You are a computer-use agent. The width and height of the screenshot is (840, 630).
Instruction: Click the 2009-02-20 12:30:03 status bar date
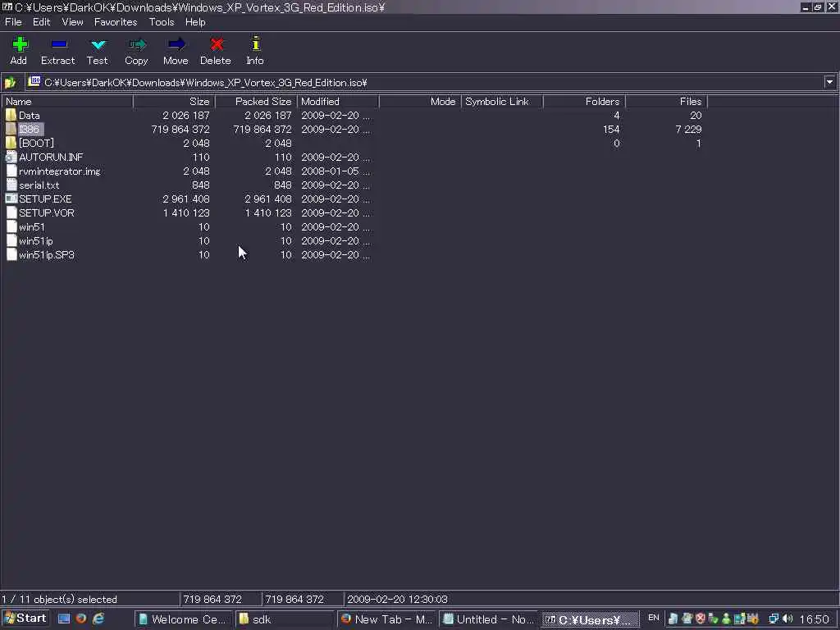tap(397, 599)
